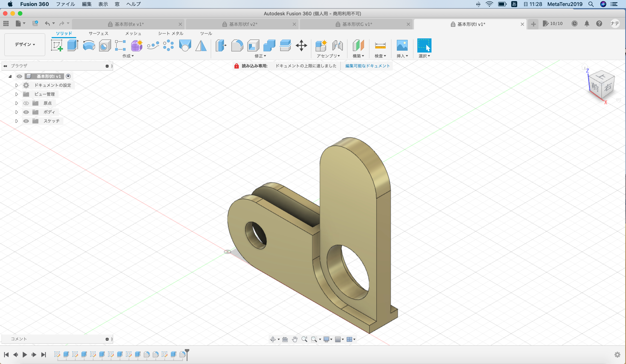Open the 作成 dropdown menu
Screen dimensions: 626x364
click(x=128, y=56)
